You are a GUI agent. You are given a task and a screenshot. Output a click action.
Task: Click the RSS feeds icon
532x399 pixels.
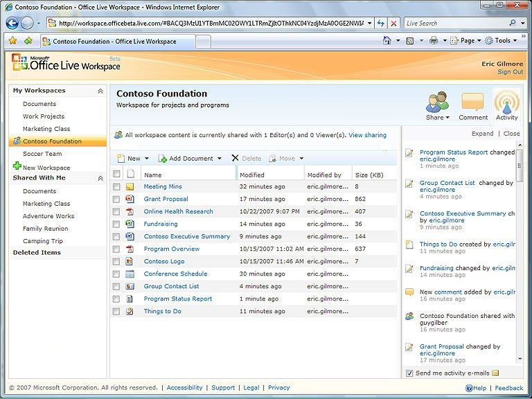(410, 41)
